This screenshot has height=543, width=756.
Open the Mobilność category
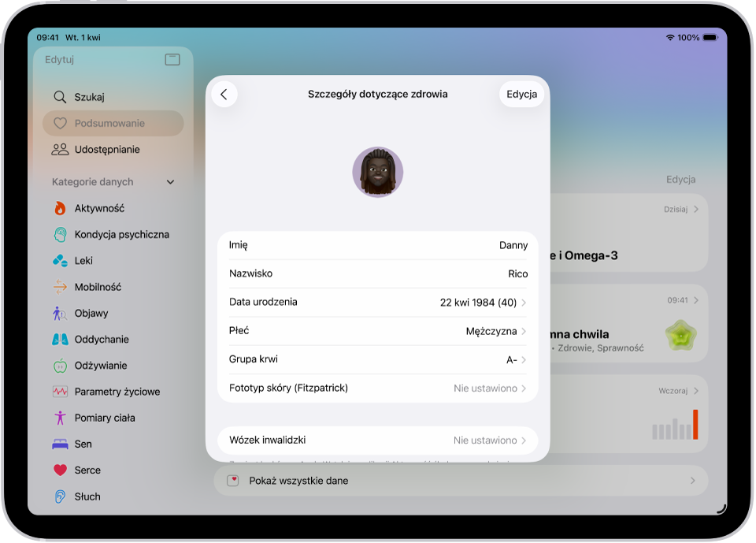click(x=113, y=287)
